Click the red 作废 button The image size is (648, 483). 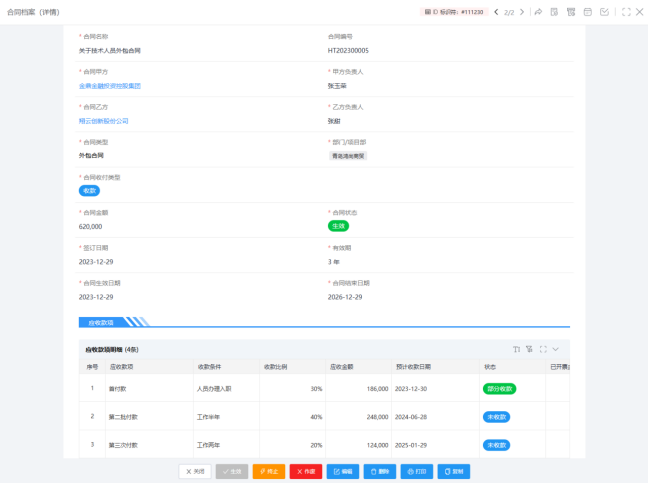pyautogui.click(x=306, y=471)
